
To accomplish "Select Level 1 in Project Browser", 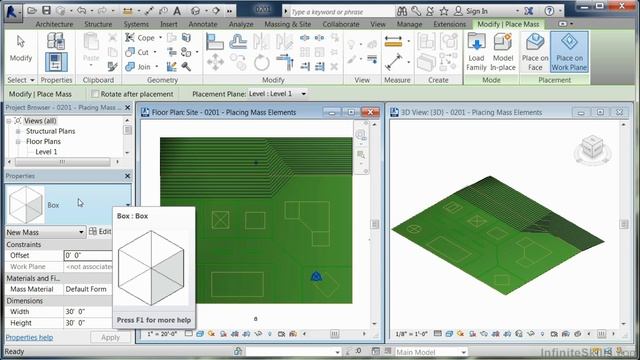I will click(46, 152).
